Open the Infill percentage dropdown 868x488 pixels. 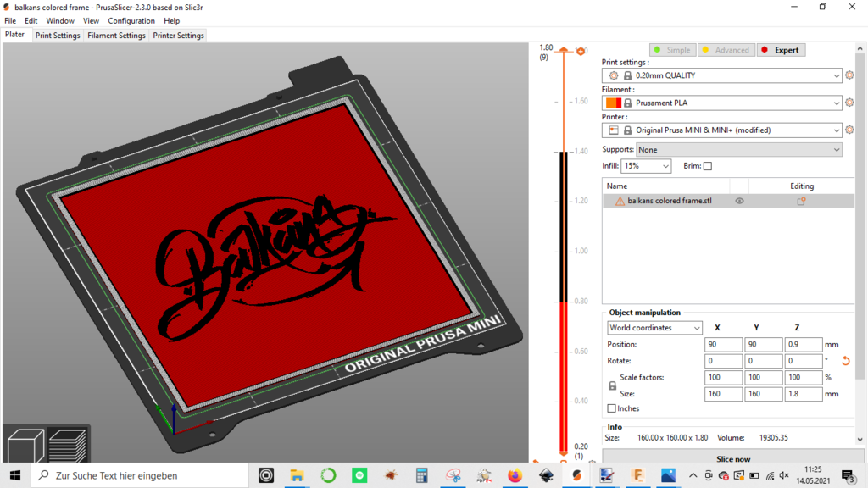click(645, 166)
